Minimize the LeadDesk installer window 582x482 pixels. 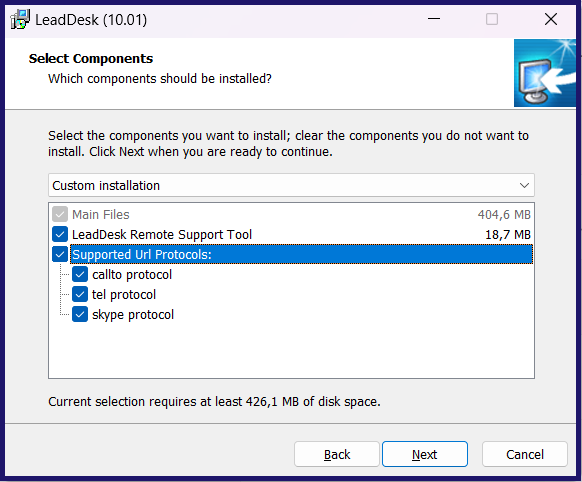coord(434,19)
